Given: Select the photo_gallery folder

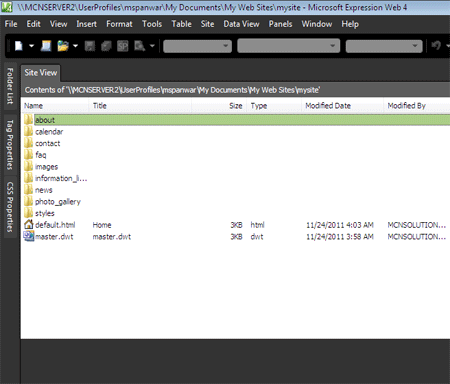Looking at the screenshot, I should point(58,202).
